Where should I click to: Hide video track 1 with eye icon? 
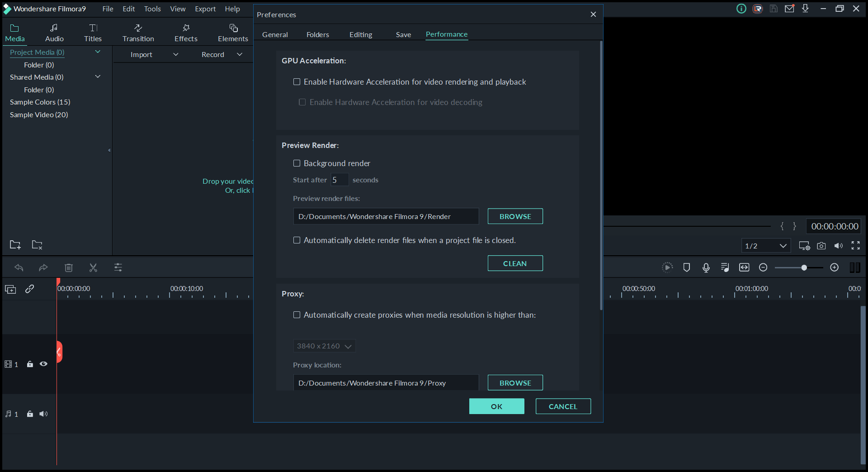coord(43,364)
